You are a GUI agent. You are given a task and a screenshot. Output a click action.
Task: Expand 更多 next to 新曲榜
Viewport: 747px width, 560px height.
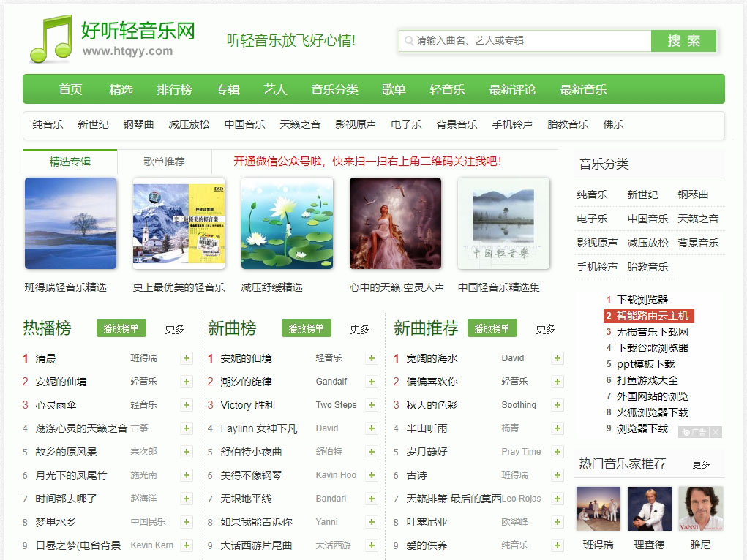[x=360, y=329]
